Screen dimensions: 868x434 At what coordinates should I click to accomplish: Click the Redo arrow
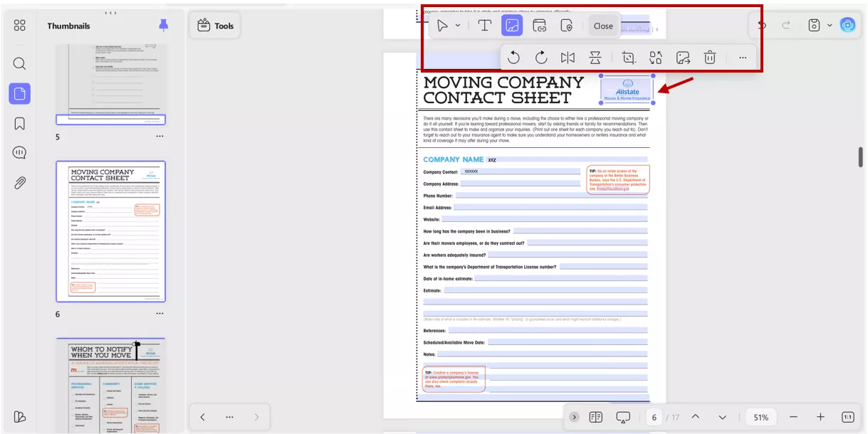pyautogui.click(x=786, y=26)
